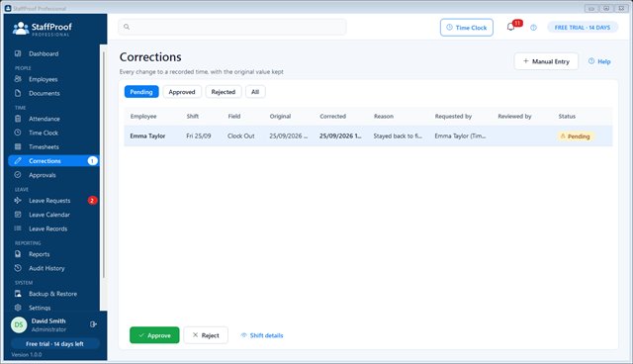Viewport: 633px width, 364px height.
Task: Open the Timesheets icon in sidebar
Action: [x=18, y=146]
